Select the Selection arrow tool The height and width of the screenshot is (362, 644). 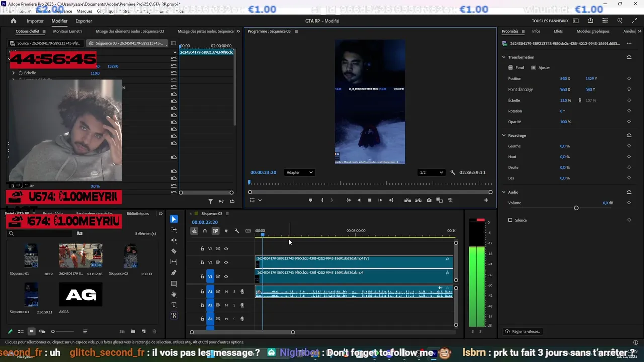174,219
